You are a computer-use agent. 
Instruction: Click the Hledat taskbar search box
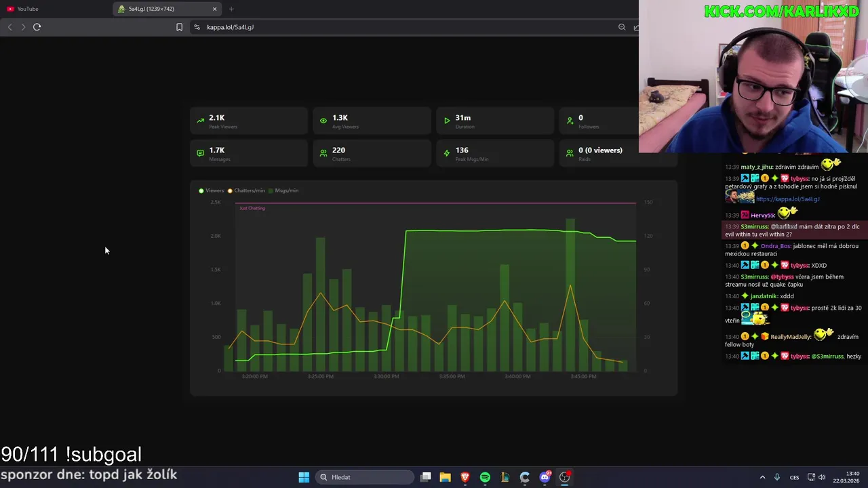[x=366, y=477]
